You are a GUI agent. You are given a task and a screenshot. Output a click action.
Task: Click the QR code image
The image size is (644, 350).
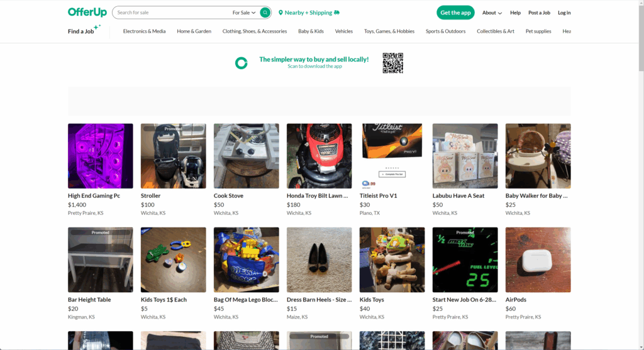pyautogui.click(x=393, y=63)
